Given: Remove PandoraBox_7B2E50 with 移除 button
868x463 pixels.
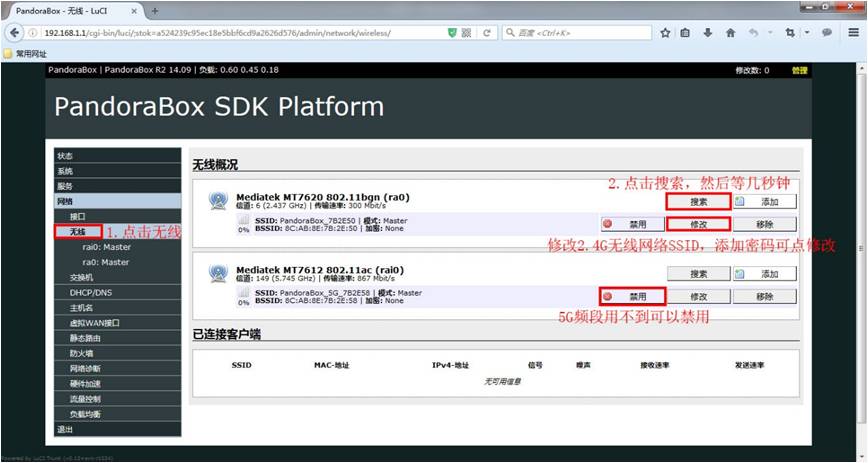Looking at the screenshot, I should (x=765, y=224).
